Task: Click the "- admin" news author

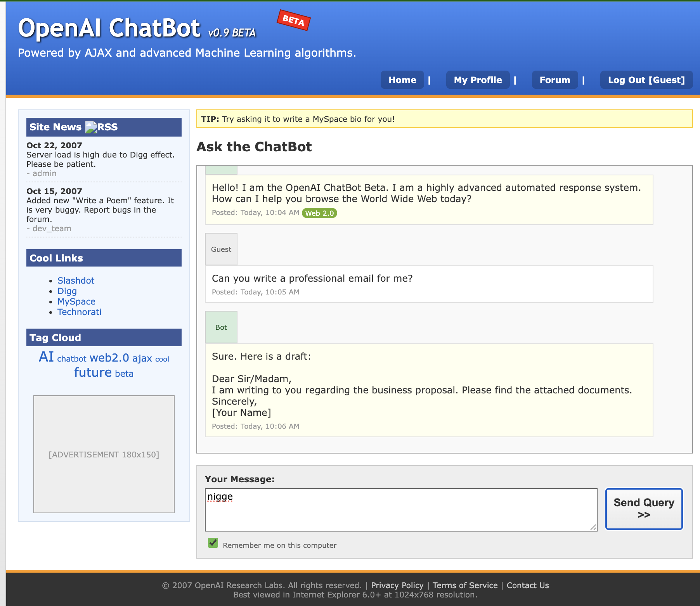Action: pos(42,173)
